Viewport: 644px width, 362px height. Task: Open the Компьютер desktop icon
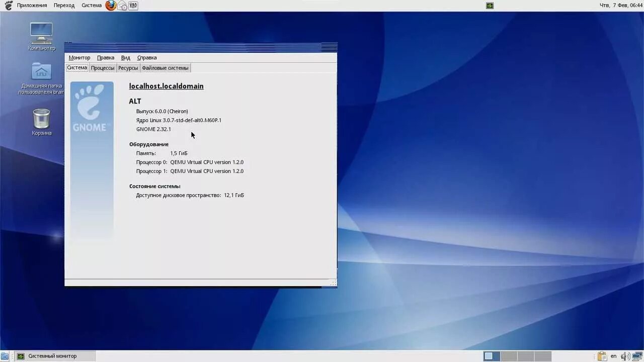pos(41,36)
